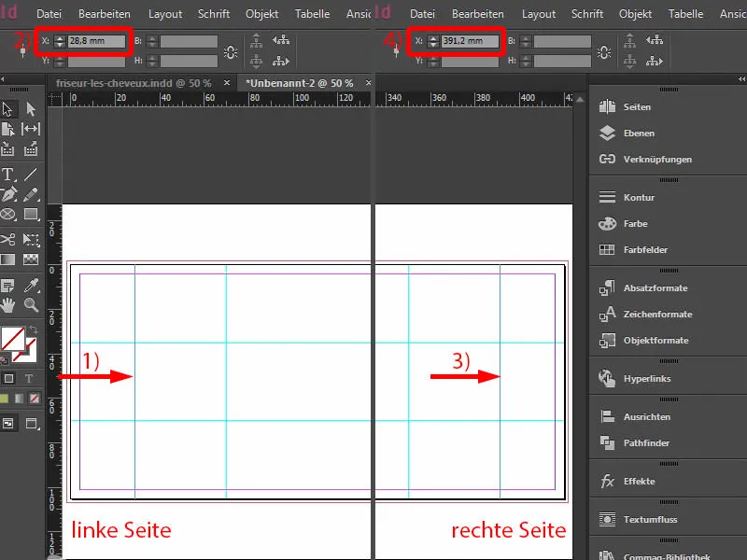Expand the right panel dock arrows
The height and width of the screenshot is (560, 747).
(741, 78)
